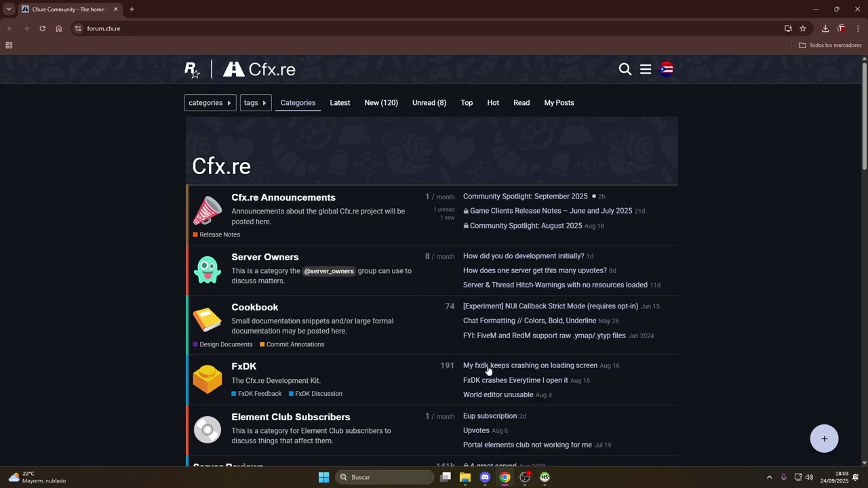Screen dimensions: 868x488
Task: Open Game Clients Release Notes topic
Action: pyautogui.click(x=551, y=211)
